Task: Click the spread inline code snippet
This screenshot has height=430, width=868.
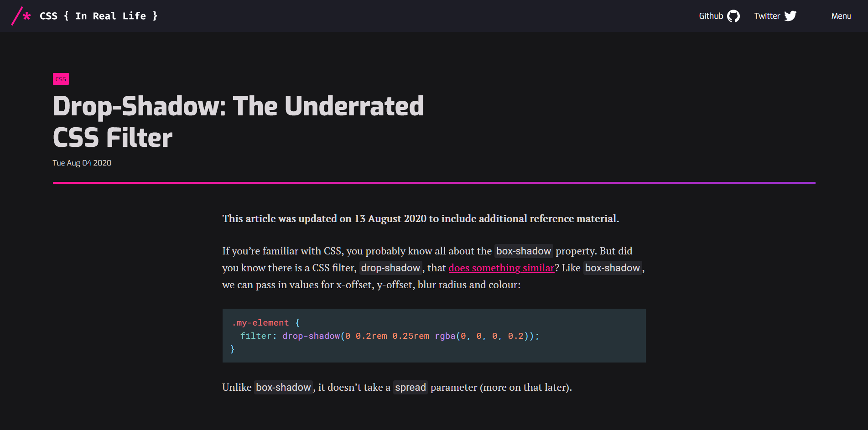Action: [x=410, y=387]
